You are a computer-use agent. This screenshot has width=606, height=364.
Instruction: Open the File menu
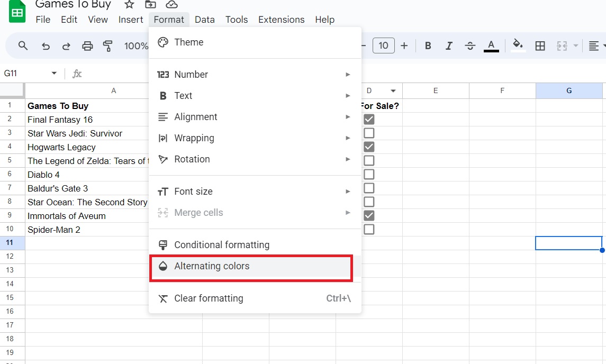pyautogui.click(x=43, y=20)
